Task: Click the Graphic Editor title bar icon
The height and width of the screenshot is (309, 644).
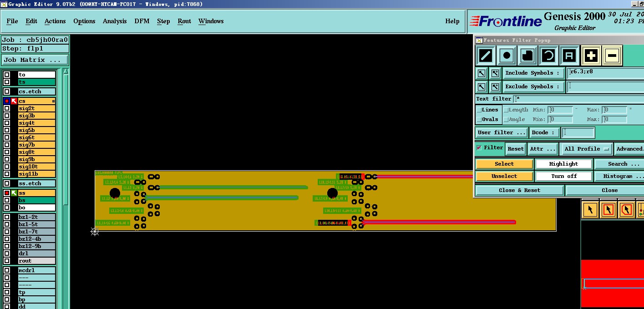Action: 4,4
